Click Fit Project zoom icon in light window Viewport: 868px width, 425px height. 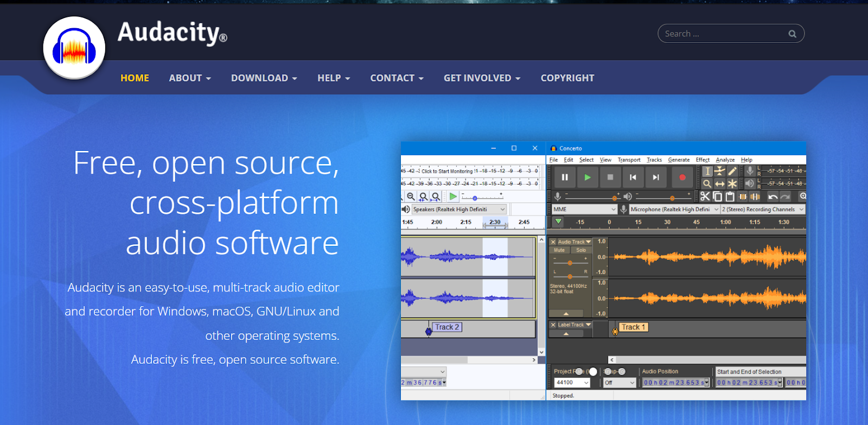pyautogui.click(x=436, y=196)
